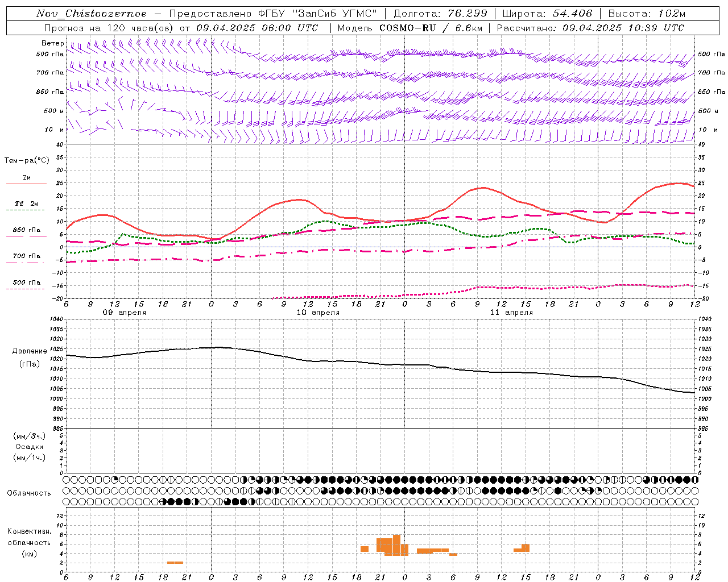Click the model label COSMO-RU / 6.6км
Image resolution: width=728 pixels, height=582 pixels.
pyautogui.click(x=431, y=28)
